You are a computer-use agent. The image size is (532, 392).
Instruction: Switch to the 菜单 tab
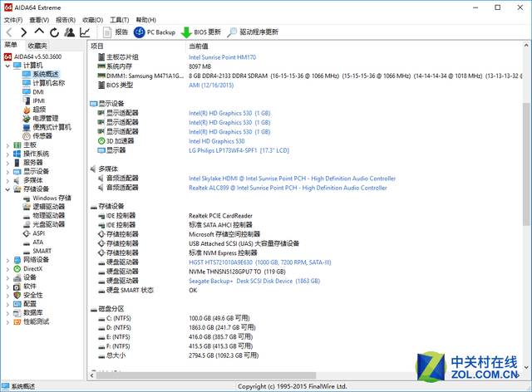11,45
